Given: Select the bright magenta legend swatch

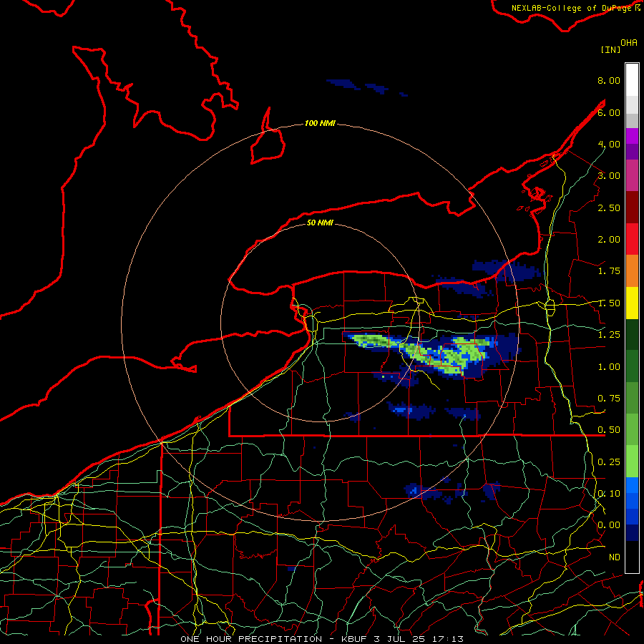Looking at the screenshot, I should (632, 136).
